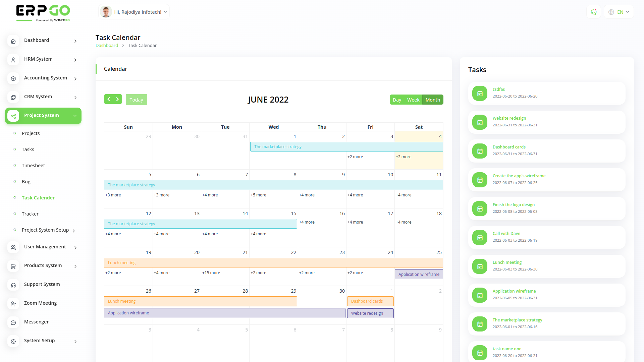The image size is (644, 362).
Task: Open the System Setup gear icon
Action: click(x=13, y=341)
